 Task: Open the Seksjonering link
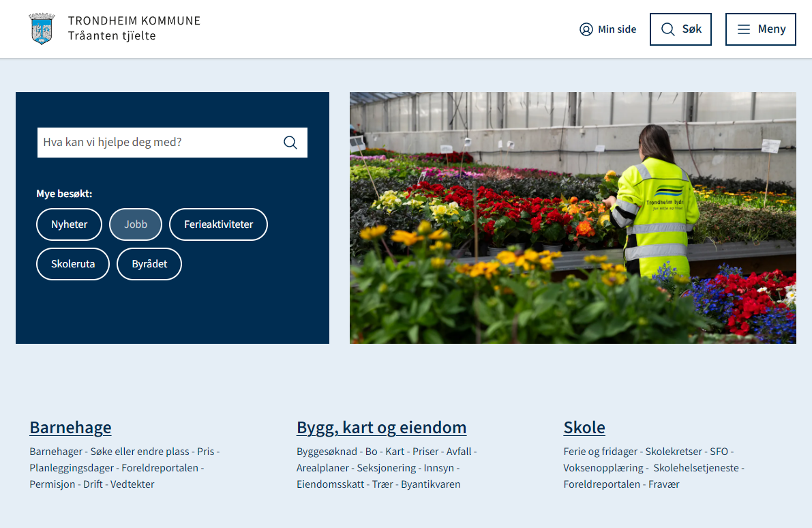pyautogui.click(x=387, y=468)
